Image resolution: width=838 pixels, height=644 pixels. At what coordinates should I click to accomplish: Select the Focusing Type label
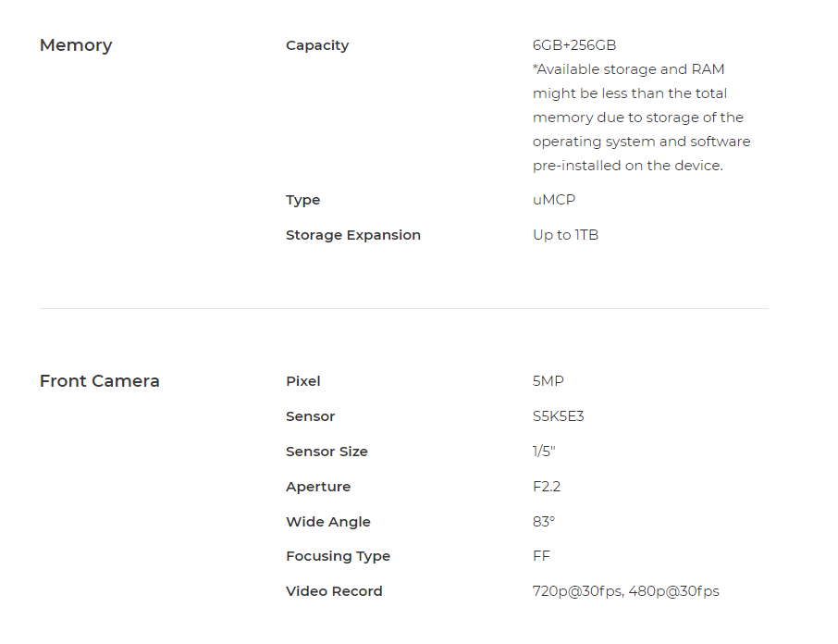338,556
